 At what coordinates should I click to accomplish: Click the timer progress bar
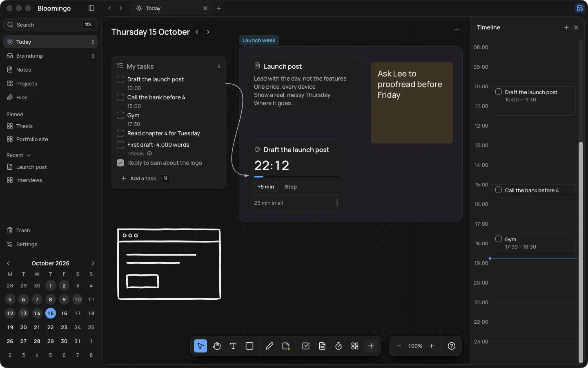tap(296, 177)
